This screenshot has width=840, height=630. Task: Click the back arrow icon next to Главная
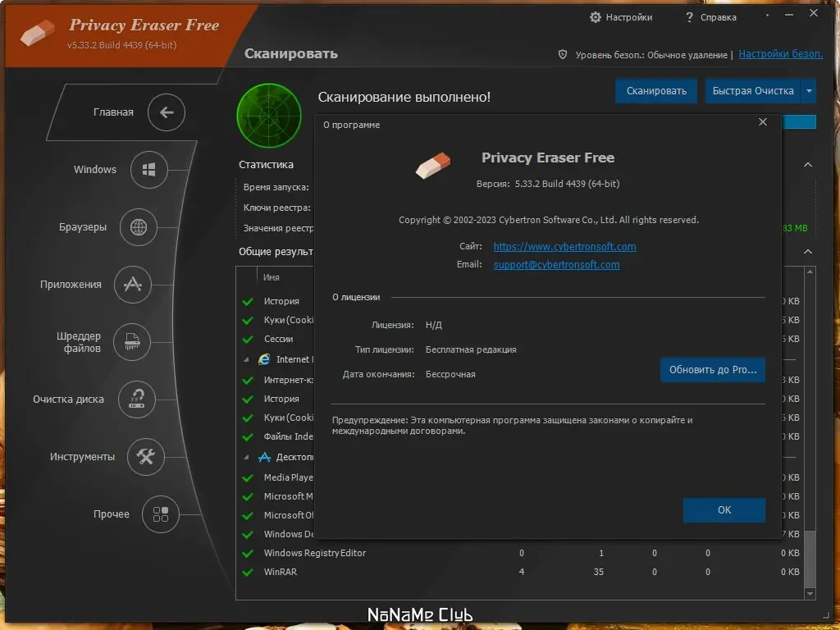[167, 112]
